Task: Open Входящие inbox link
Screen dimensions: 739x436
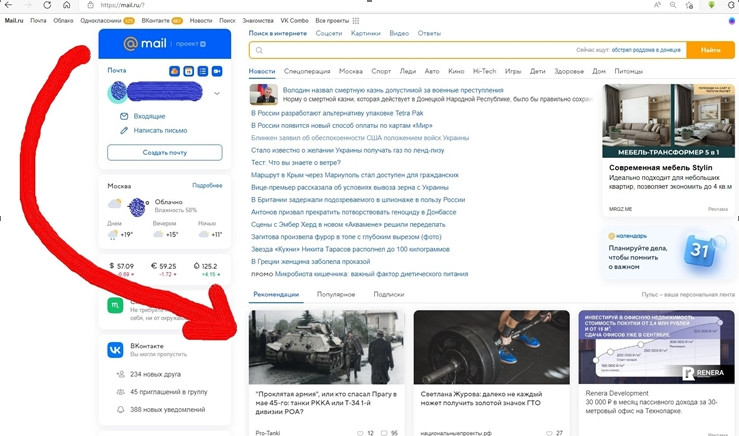Action: tap(149, 116)
